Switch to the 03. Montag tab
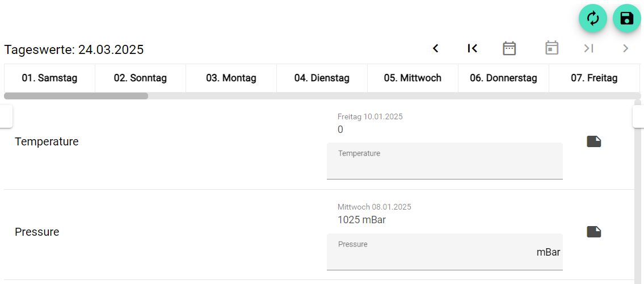Image resolution: width=644 pixels, height=284 pixels. [x=231, y=78]
